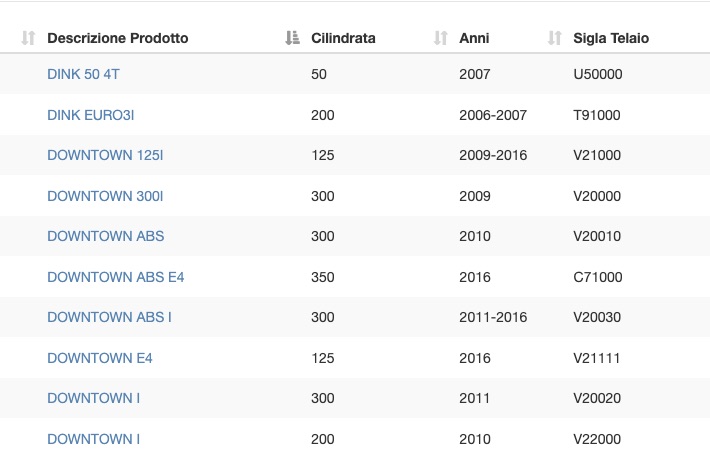The width and height of the screenshot is (710, 466).
Task: Open DOWNTOWN I with chassis V22000
Action: click(x=93, y=439)
